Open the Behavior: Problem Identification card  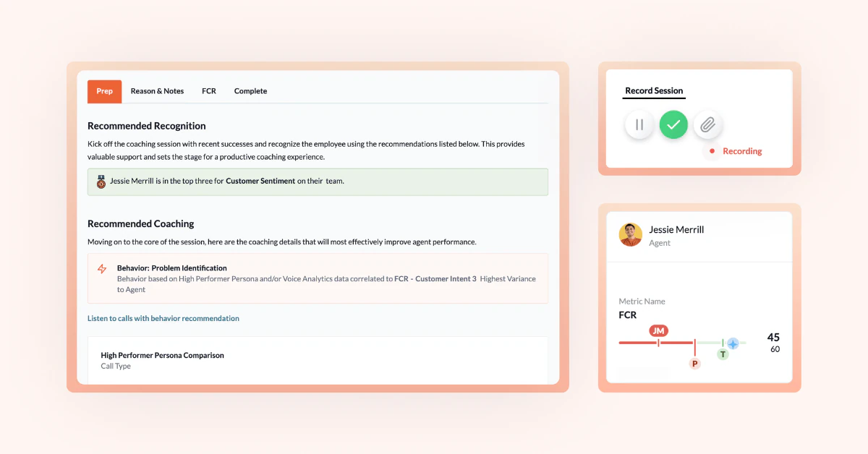point(318,278)
